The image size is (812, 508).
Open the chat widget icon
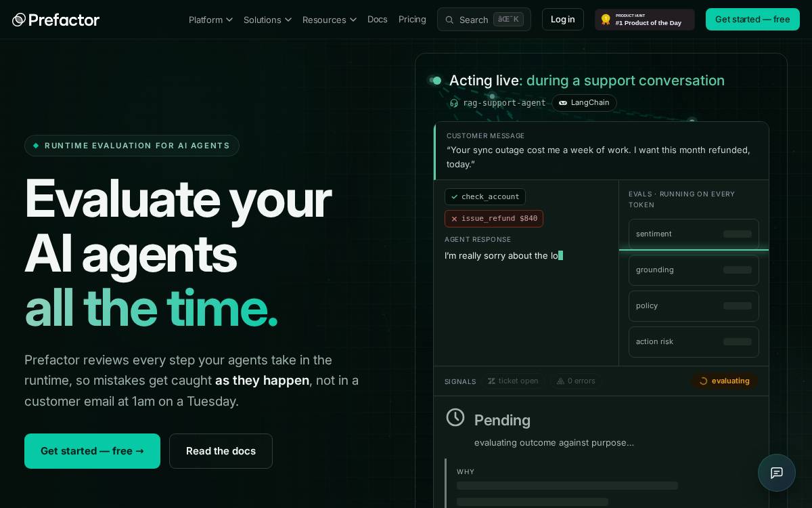tap(777, 473)
